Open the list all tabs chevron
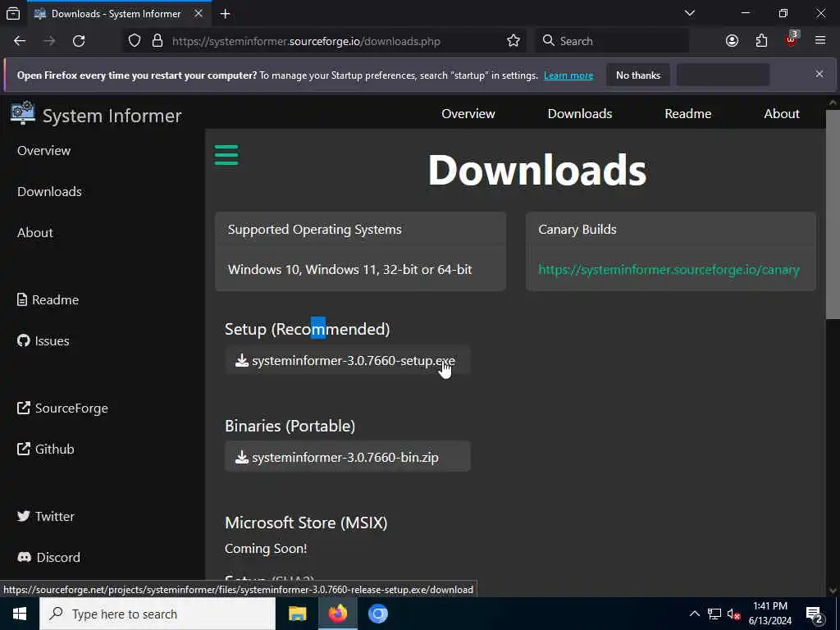Viewport: 840px width, 630px height. 689,13
